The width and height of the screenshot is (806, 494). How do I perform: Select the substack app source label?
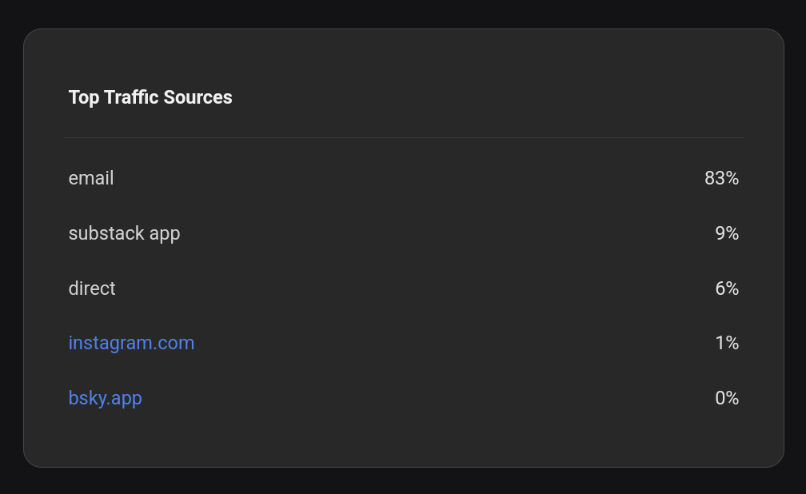[x=124, y=233]
